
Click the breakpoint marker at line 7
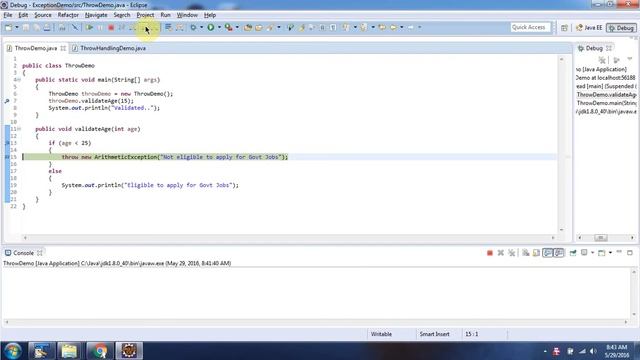click(x=7, y=101)
